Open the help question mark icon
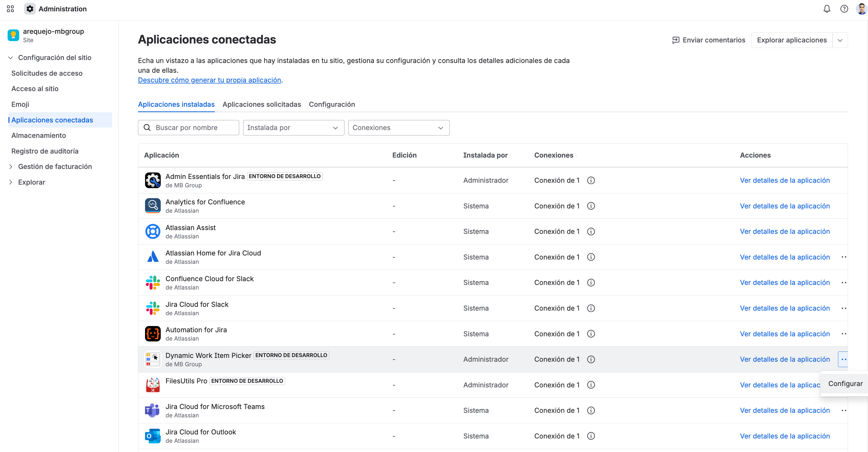 tap(844, 9)
